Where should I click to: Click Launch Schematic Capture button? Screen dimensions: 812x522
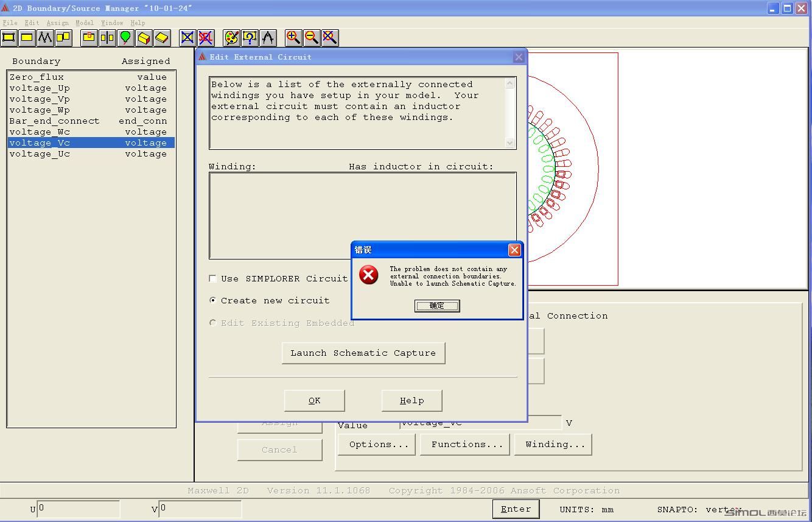pyautogui.click(x=363, y=353)
